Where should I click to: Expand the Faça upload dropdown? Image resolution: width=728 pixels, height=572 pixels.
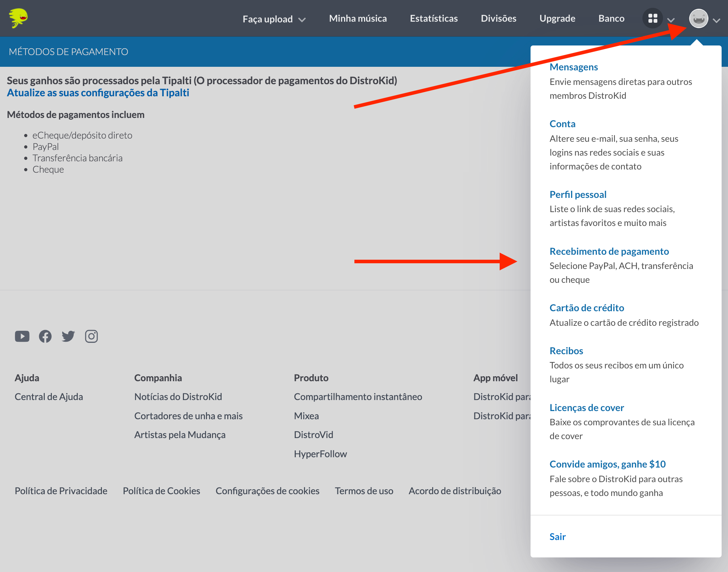click(274, 19)
